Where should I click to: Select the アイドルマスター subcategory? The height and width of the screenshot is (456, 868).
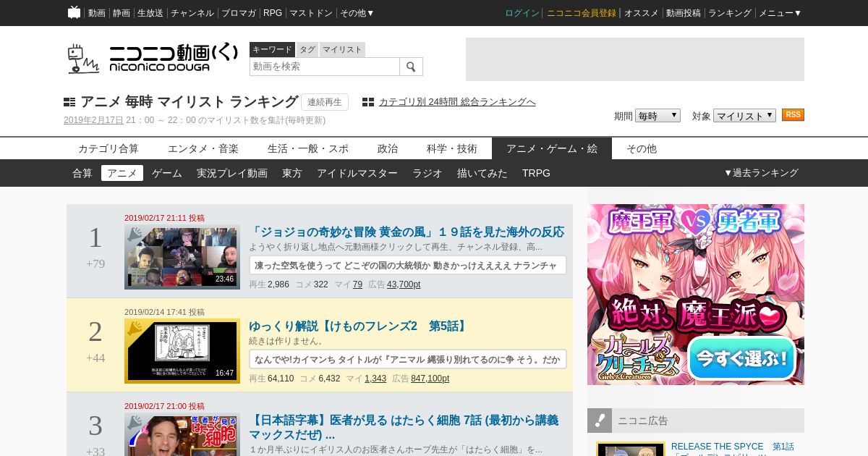[357, 173]
